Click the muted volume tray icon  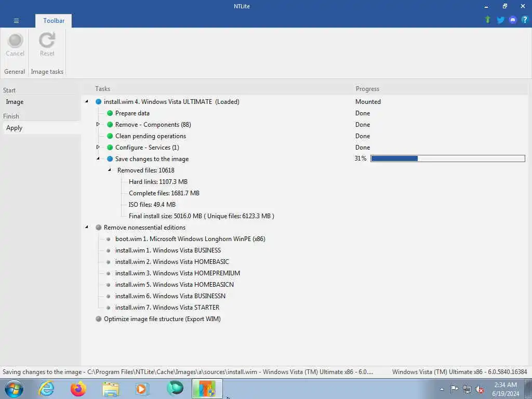click(x=480, y=390)
